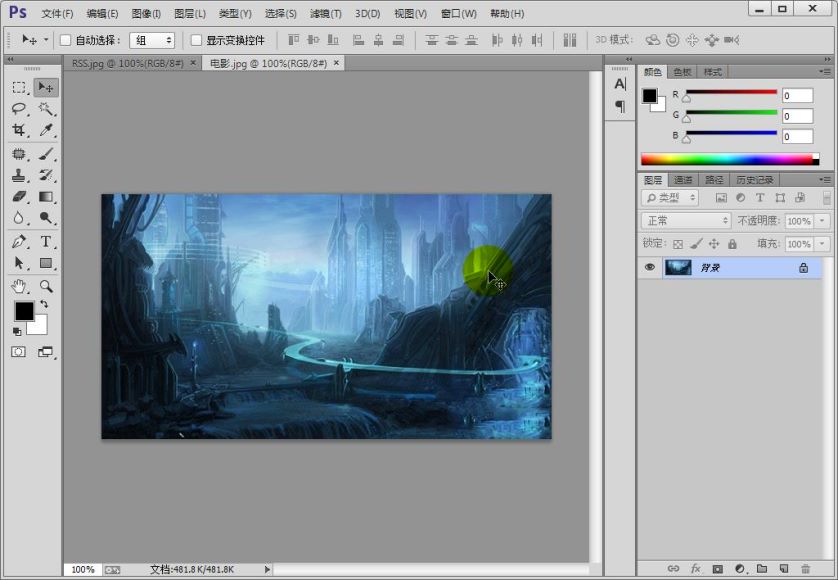
Task: Select the Horizontal Type tool
Action: click(x=46, y=242)
